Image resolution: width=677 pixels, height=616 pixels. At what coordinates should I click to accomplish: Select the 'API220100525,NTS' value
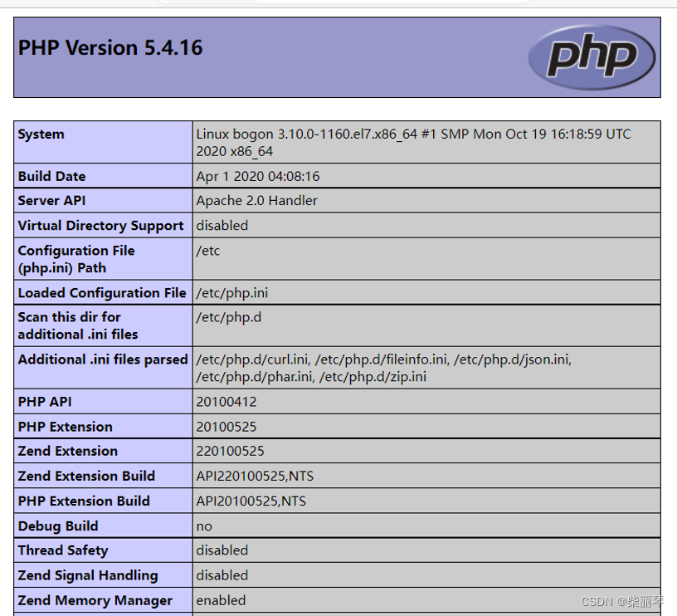(255, 476)
